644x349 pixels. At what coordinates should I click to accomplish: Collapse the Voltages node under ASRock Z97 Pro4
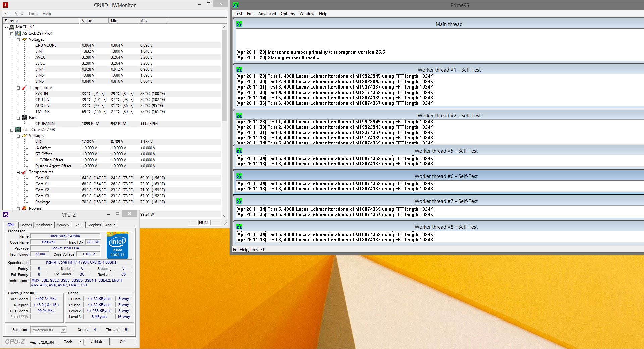coord(18,40)
